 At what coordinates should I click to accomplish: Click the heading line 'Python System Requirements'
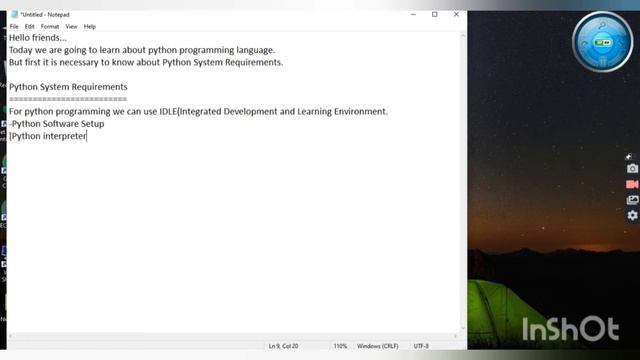tap(68, 87)
